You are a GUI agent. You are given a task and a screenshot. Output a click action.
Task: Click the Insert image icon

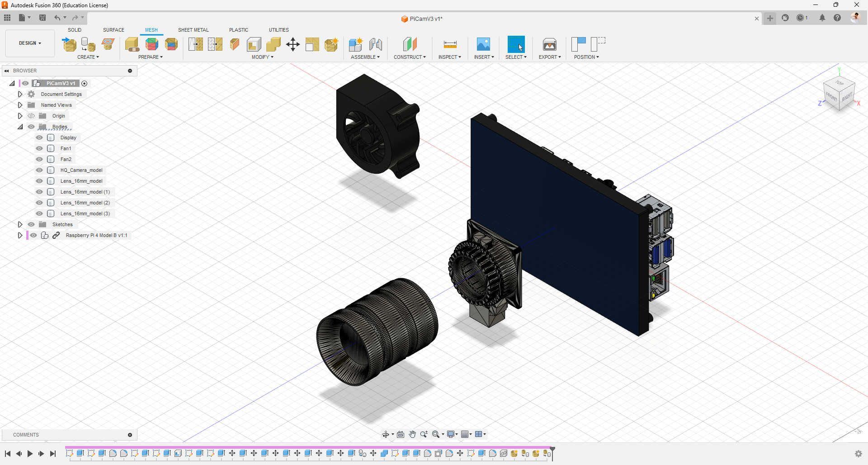click(484, 44)
